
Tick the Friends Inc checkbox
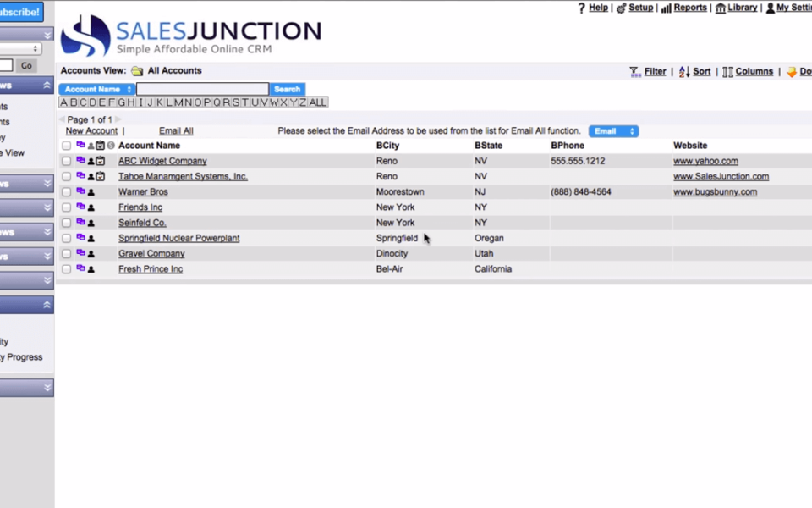[x=66, y=207]
